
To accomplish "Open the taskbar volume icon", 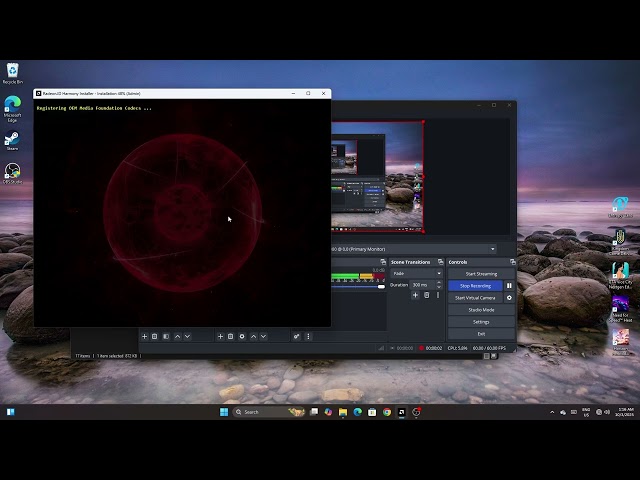I will [x=607, y=412].
